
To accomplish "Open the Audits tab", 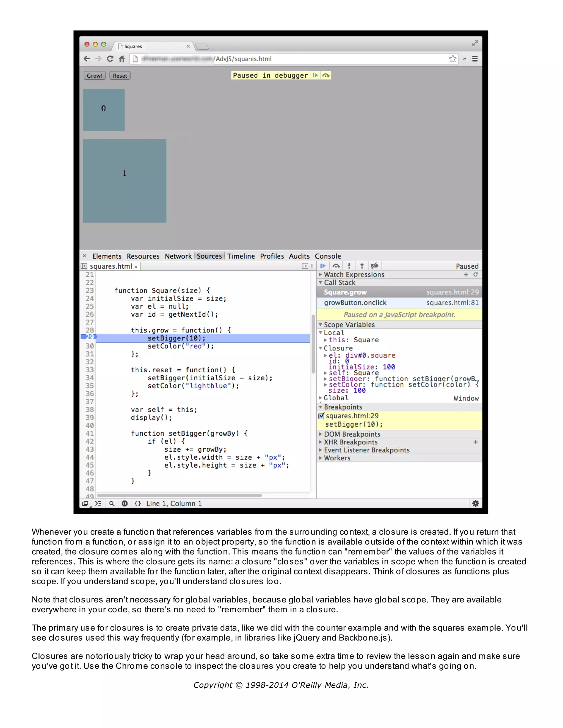I will coord(299,256).
